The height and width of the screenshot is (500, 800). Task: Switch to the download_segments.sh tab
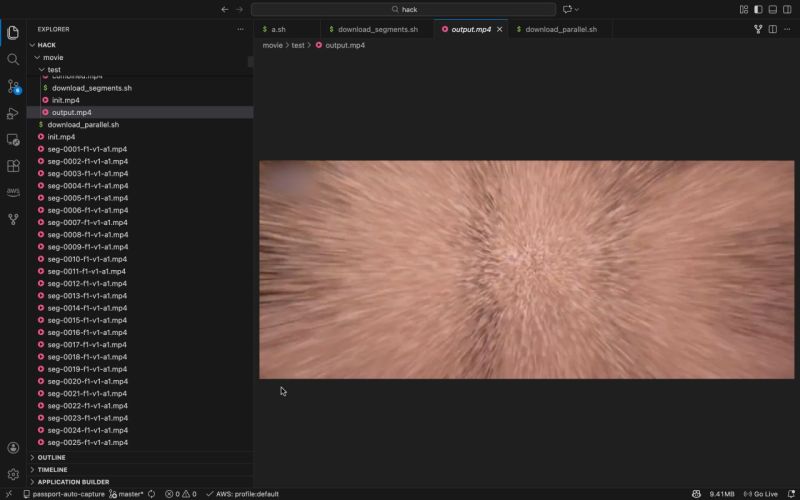(377, 29)
